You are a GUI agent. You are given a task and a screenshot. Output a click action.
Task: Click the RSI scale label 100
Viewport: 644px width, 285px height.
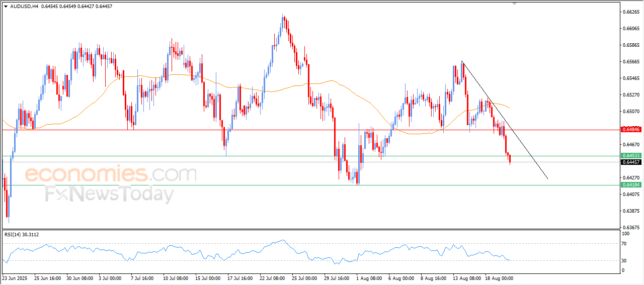coord(626,234)
